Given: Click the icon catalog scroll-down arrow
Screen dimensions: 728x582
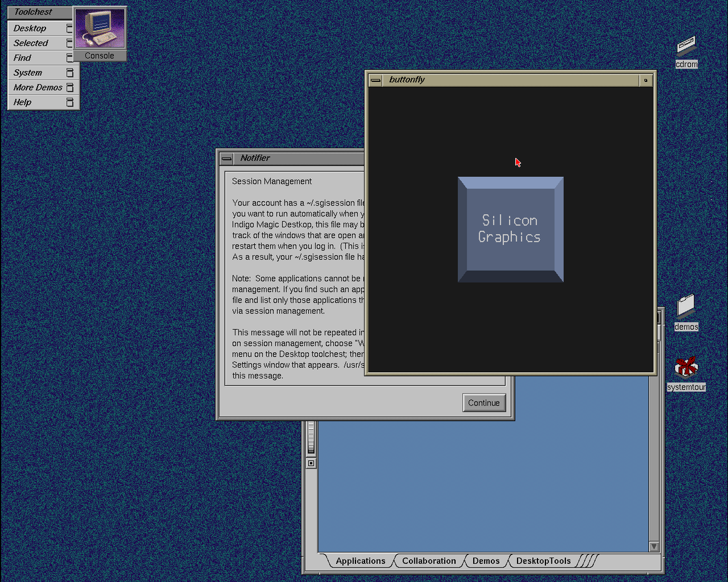Looking at the screenshot, I should coord(654,546).
